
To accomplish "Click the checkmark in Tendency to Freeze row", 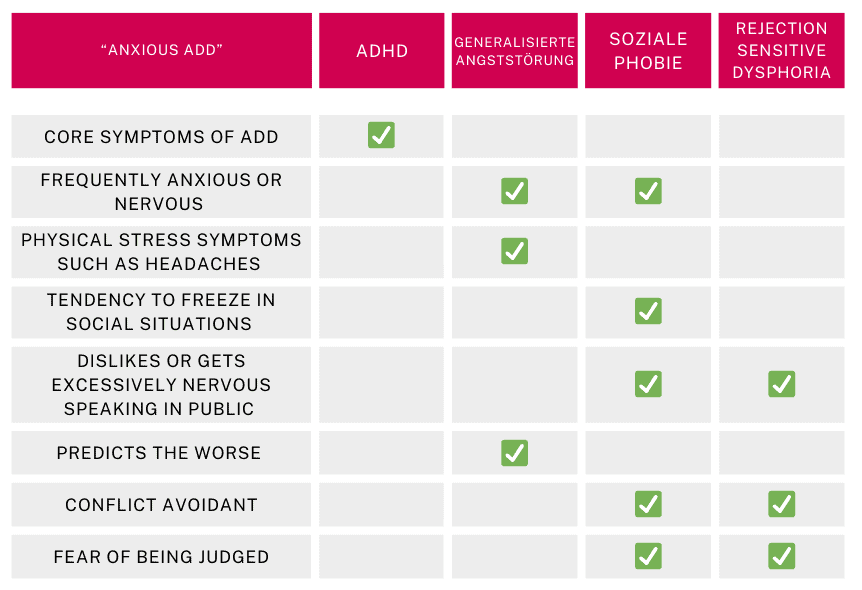I will (648, 311).
